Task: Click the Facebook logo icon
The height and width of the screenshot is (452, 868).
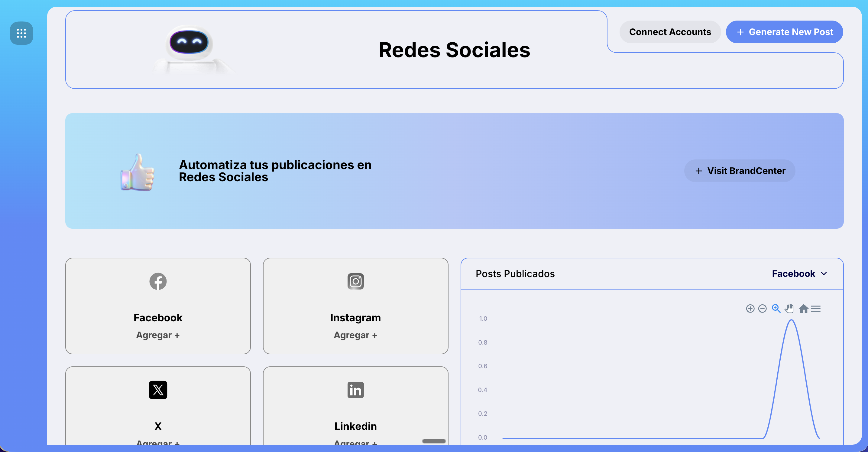Action: [158, 281]
